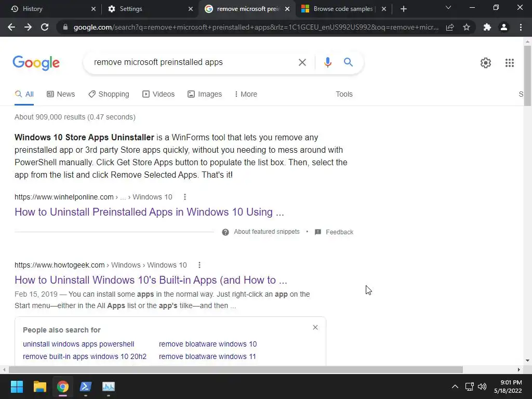Filter results by Images
Image resolution: width=532 pixels, height=399 pixels.
[x=205, y=95]
